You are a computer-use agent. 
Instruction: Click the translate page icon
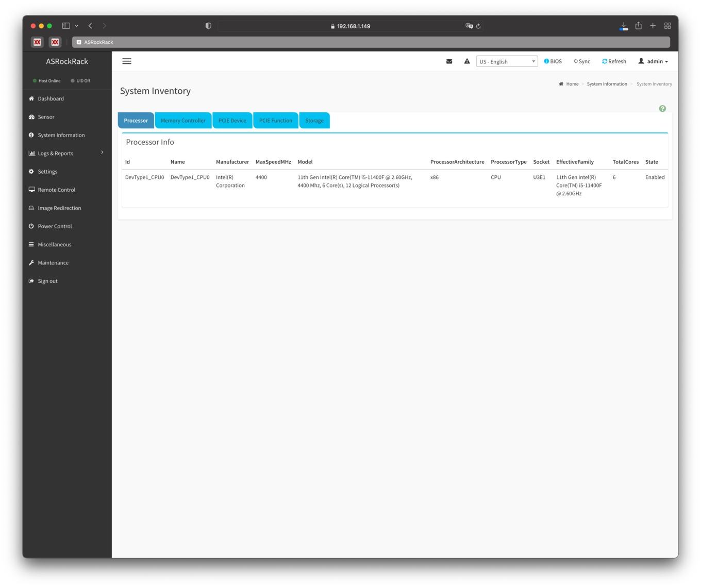[x=469, y=26]
